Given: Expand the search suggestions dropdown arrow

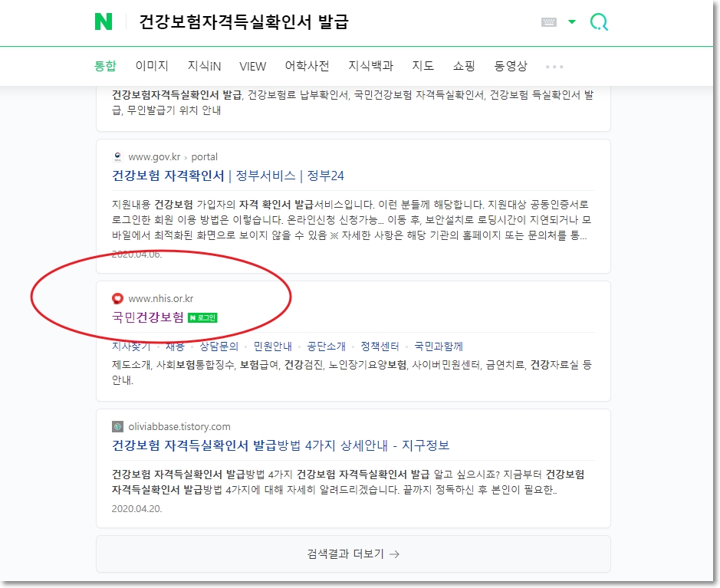Looking at the screenshot, I should tap(572, 21).
